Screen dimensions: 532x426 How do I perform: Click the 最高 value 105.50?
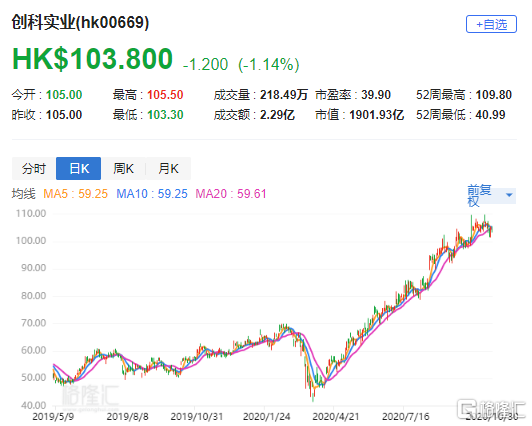[x=165, y=95]
